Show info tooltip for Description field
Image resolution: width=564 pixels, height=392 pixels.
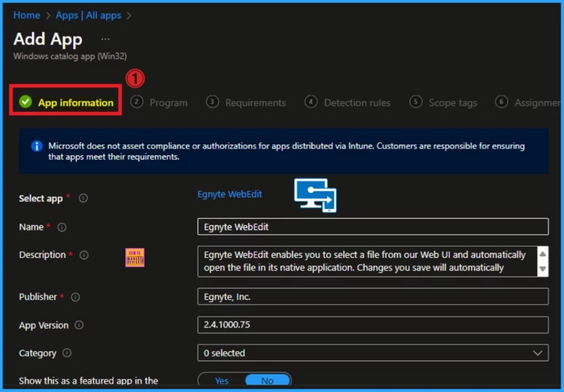tap(84, 255)
